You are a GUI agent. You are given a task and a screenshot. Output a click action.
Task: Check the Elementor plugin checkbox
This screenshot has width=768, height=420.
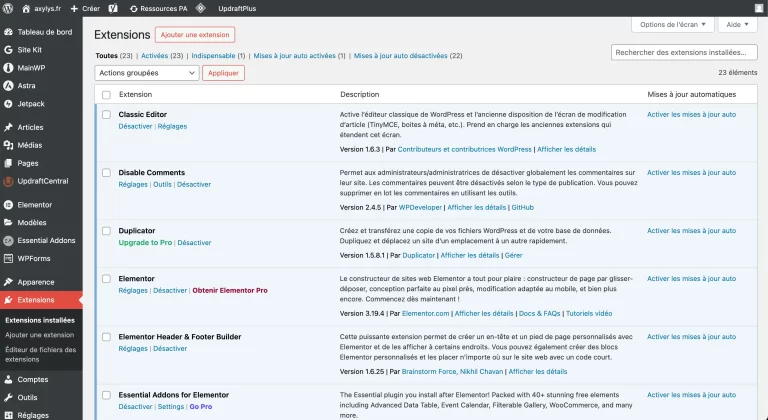pos(106,279)
